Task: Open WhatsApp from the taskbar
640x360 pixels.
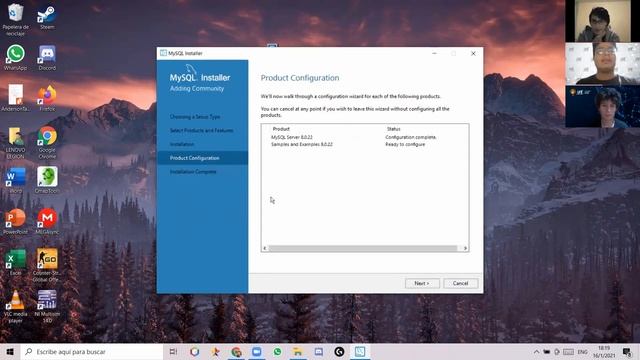Action: coord(278,351)
